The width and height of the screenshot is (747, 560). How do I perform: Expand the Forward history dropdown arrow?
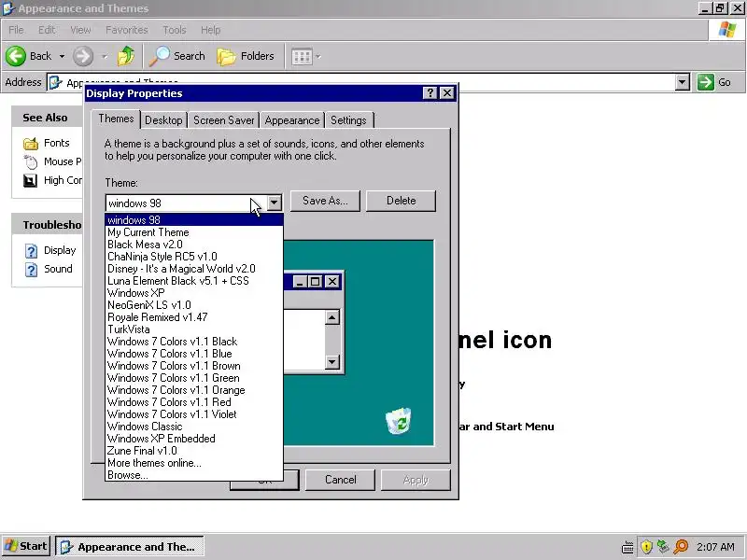pos(105,56)
